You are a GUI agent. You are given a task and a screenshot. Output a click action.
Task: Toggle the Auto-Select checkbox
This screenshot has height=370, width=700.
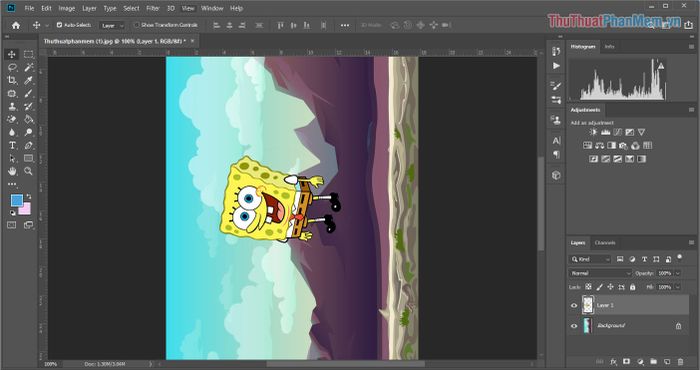[x=59, y=25]
